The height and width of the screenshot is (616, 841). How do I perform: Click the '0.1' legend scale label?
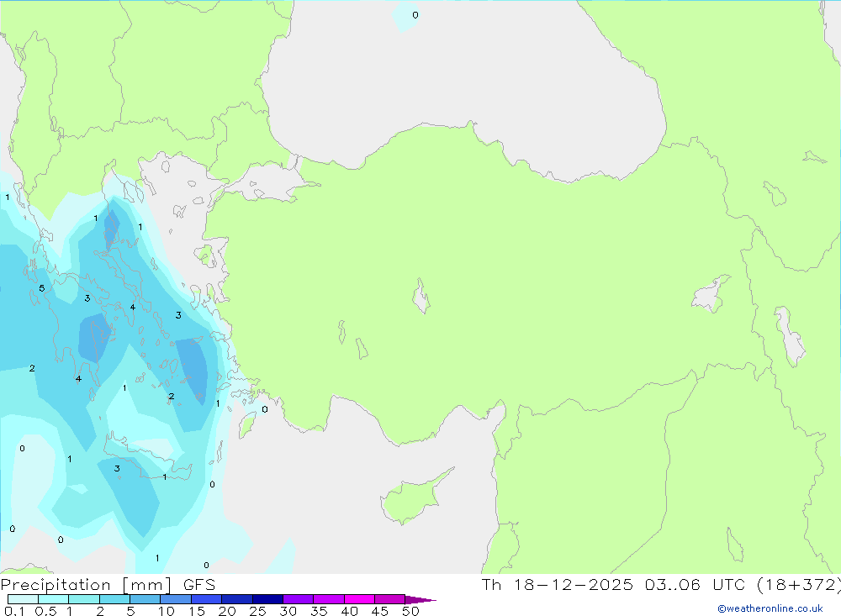(14, 611)
